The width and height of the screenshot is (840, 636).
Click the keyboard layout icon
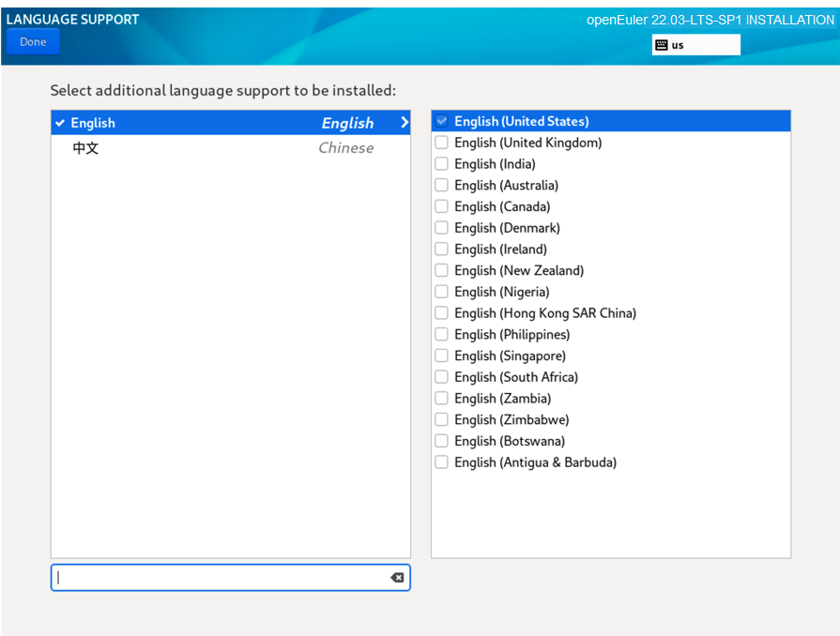(662, 45)
